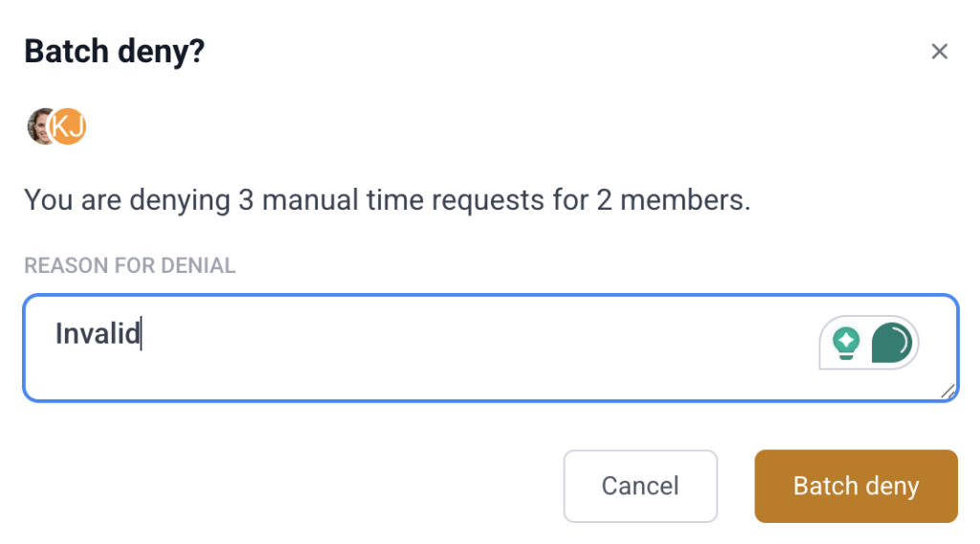Image resolution: width=980 pixels, height=544 pixels.
Task: Click the REASON FOR DENIAL label
Action: (x=129, y=265)
